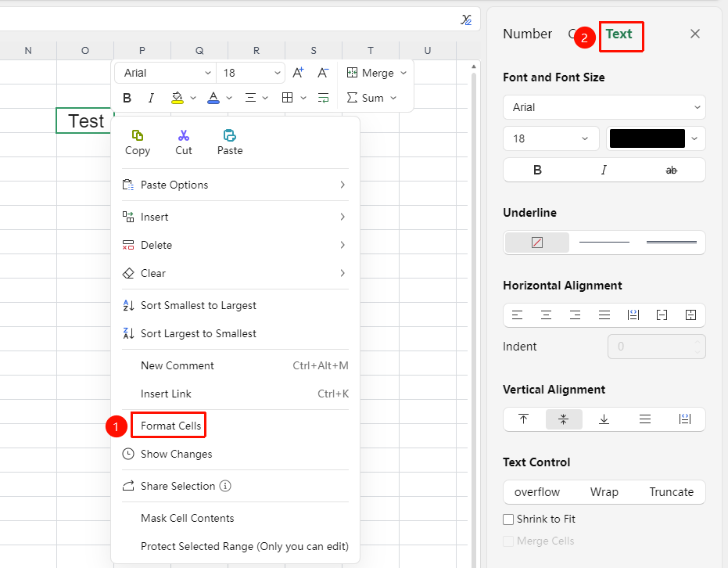Image resolution: width=728 pixels, height=568 pixels.
Task: Choose Format Cells from the context menu
Action: [170, 426]
